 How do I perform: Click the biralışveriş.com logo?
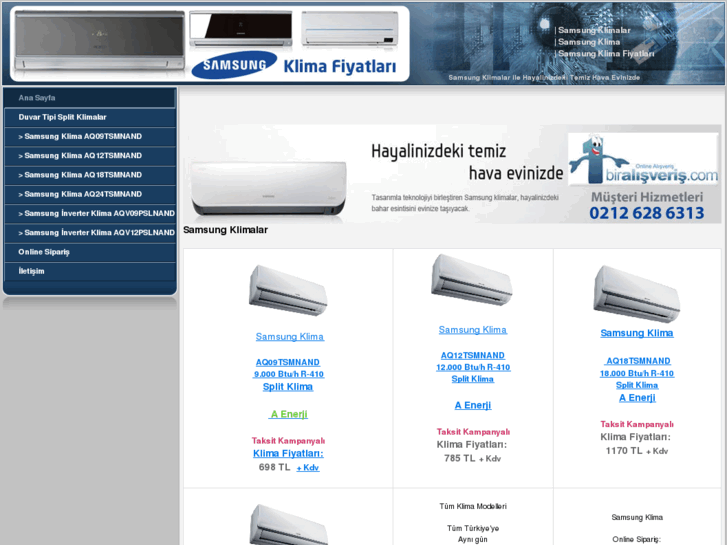click(x=643, y=159)
